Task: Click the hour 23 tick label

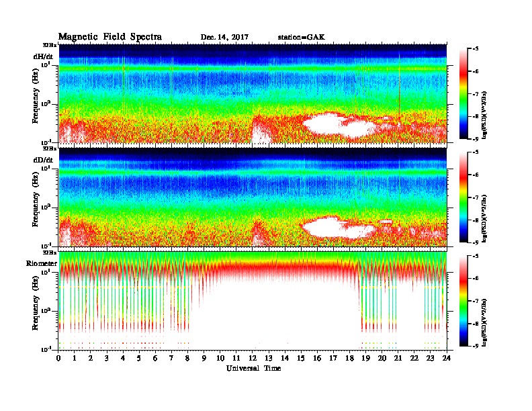Action: click(430, 358)
